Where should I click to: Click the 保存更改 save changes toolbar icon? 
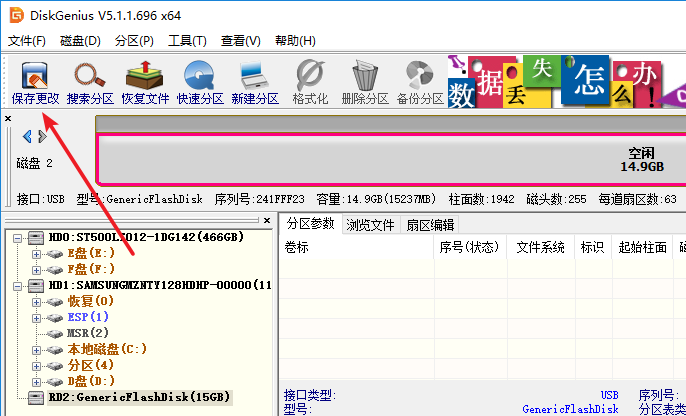[35, 83]
